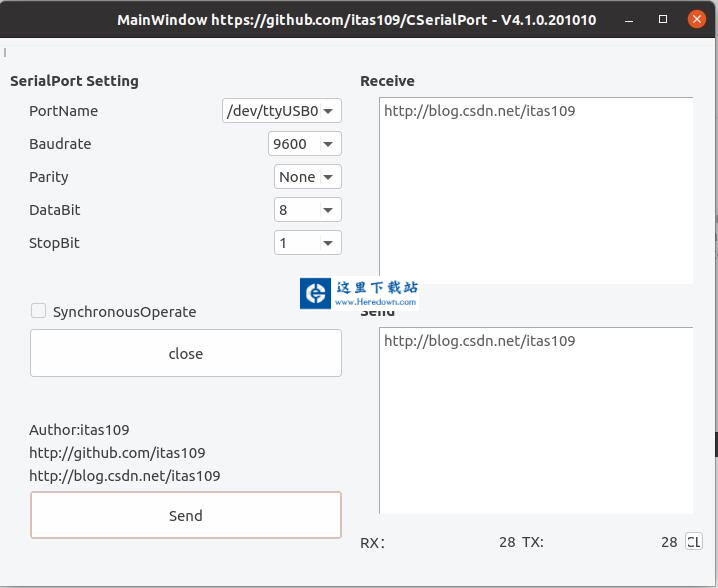Click the TX byte count value
Image resolution: width=718 pixels, height=588 pixels.
tap(668, 542)
